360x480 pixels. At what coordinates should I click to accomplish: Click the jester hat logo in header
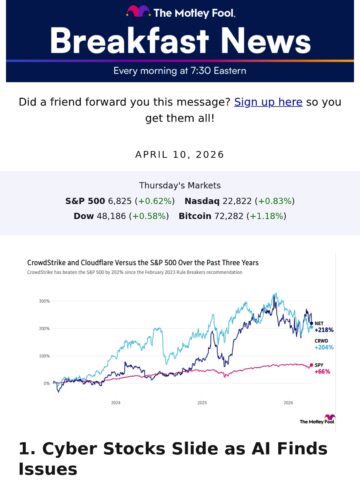pos(138,12)
